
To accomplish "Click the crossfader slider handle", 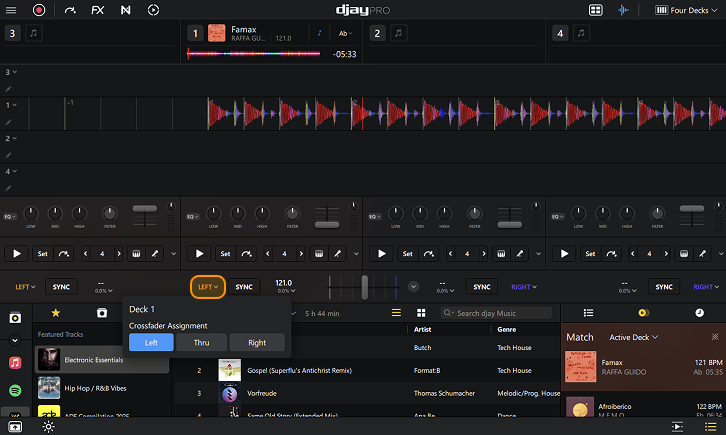I will 365,287.
